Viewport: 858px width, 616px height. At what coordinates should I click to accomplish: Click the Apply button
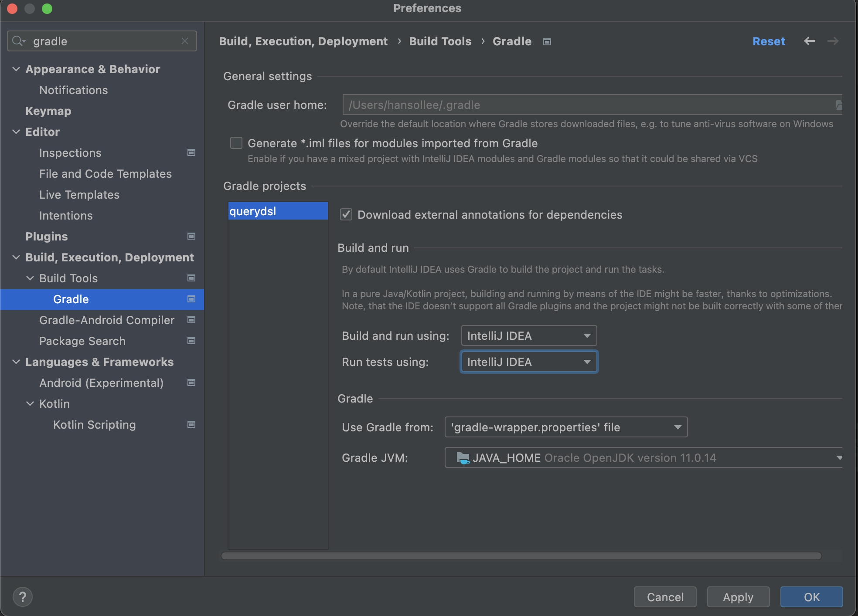pyautogui.click(x=738, y=597)
